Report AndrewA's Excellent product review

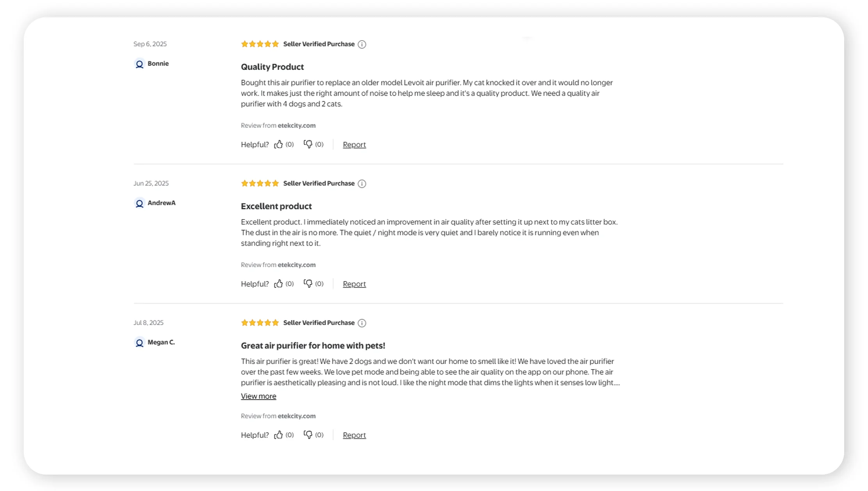pos(354,284)
